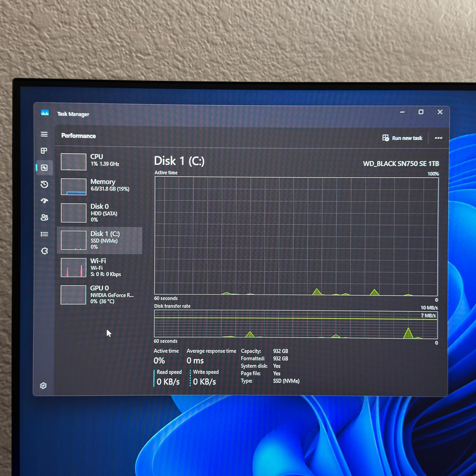Click the System disk Yes value
Image resolution: width=476 pixels, height=476 pixels.
(277, 366)
